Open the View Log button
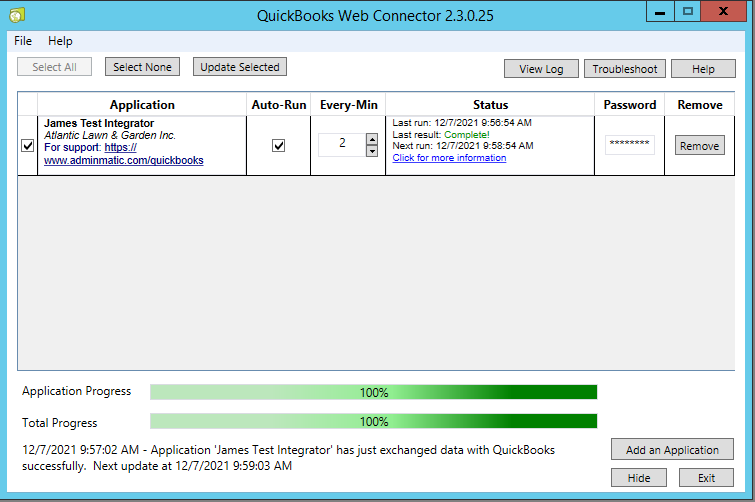This screenshot has height=502, width=755. (x=541, y=69)
